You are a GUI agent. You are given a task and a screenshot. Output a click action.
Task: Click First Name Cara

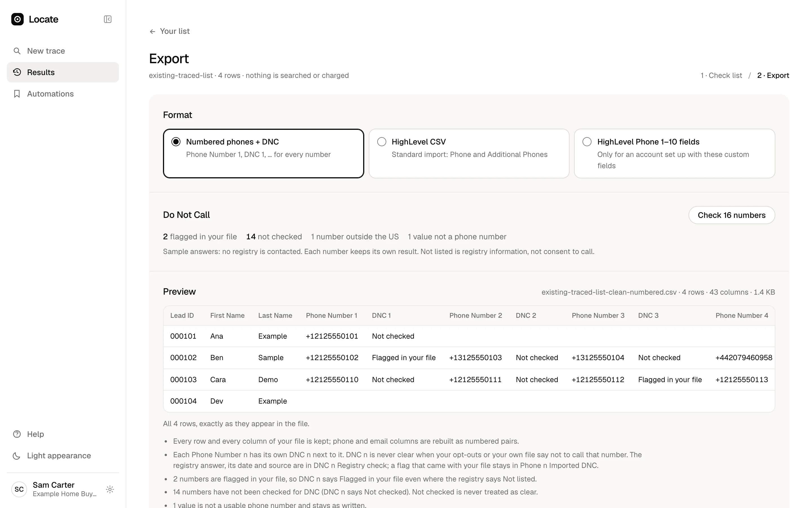click(x=218, y=380)
